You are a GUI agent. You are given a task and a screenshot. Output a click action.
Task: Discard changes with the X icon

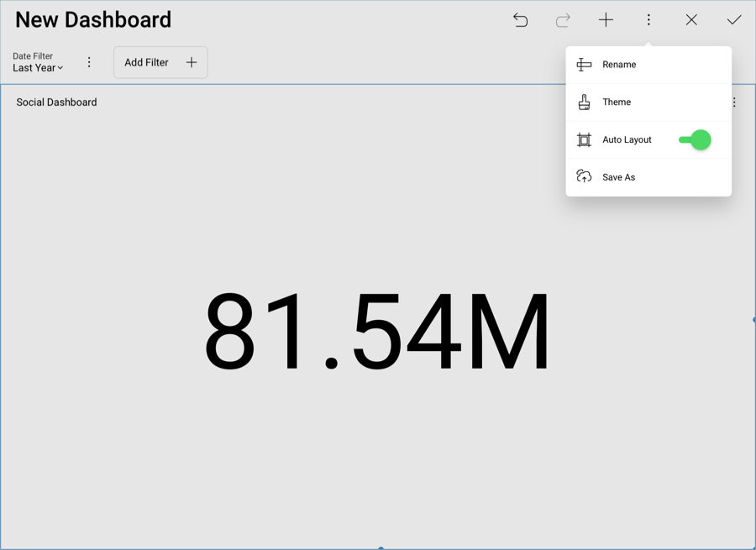691,20
